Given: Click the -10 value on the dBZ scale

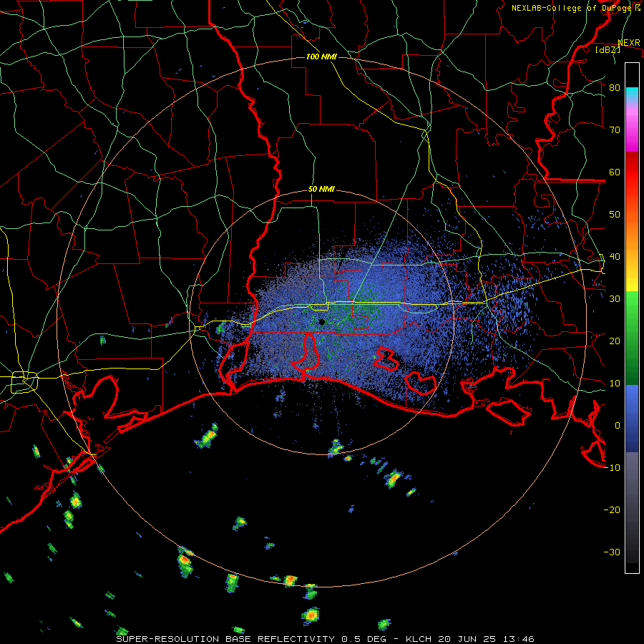Looking at the screenshot, I should tap(612, 468).
